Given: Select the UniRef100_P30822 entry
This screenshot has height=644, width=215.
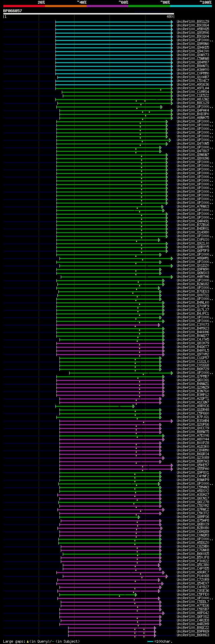Looking at the screenshot, I should (x=193, y=561).
